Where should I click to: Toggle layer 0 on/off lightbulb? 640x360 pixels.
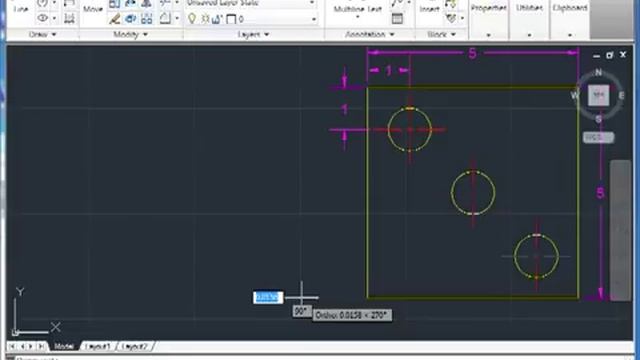point(192,18)
